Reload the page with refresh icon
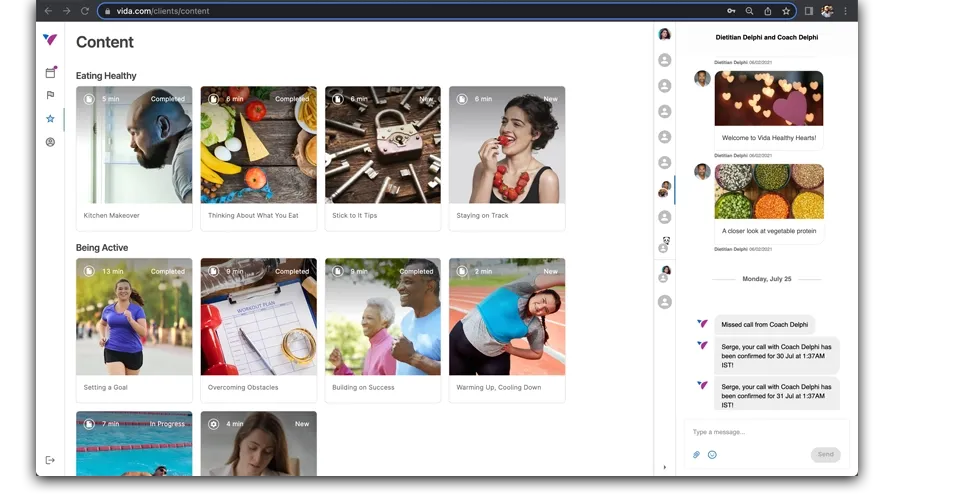Viewport: 960px width, 495px height. pyautogui.click(x=85, y=11)
